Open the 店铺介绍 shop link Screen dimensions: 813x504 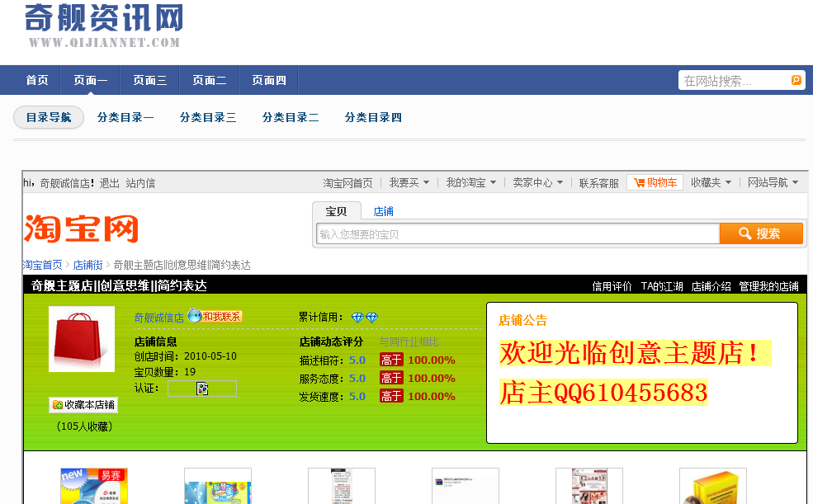click(x=711, y=286)
